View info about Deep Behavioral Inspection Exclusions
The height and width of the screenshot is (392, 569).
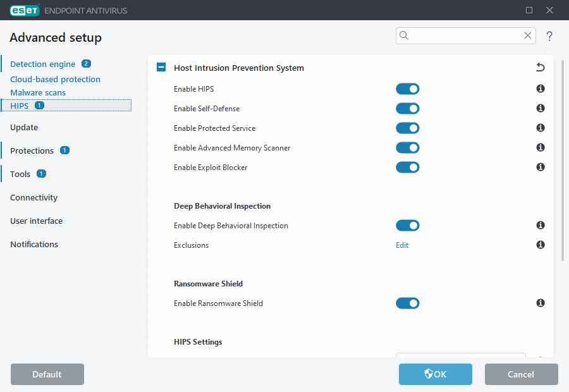coord(540,245)
